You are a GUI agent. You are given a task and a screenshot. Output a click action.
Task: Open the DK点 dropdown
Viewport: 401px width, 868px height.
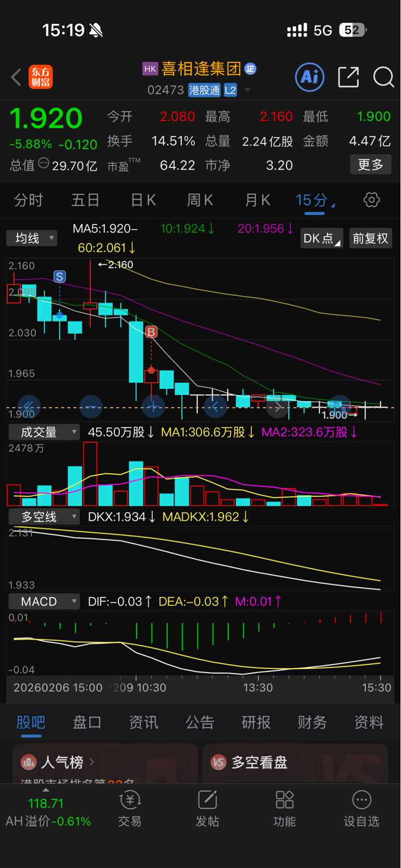322,238
